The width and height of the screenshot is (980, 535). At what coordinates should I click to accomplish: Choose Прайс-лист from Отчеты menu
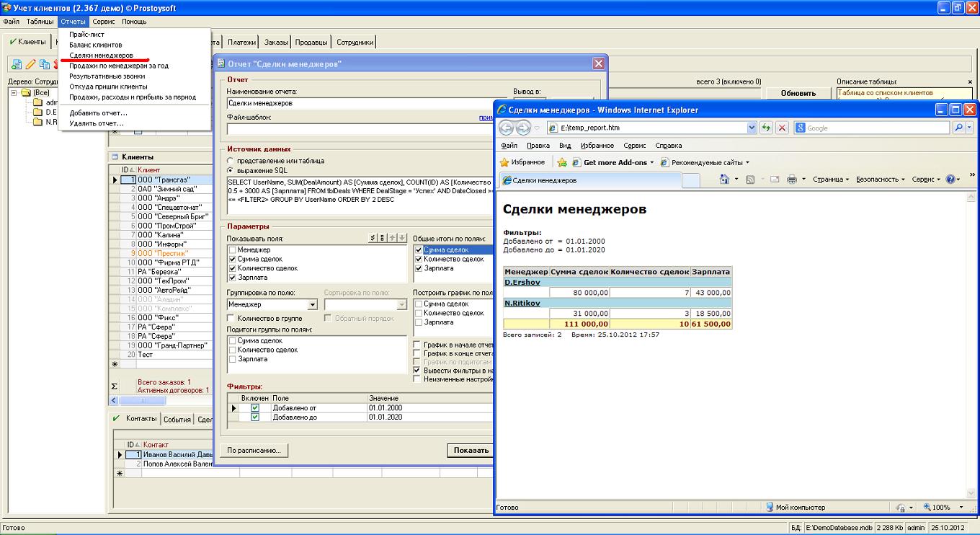(86, 34)
